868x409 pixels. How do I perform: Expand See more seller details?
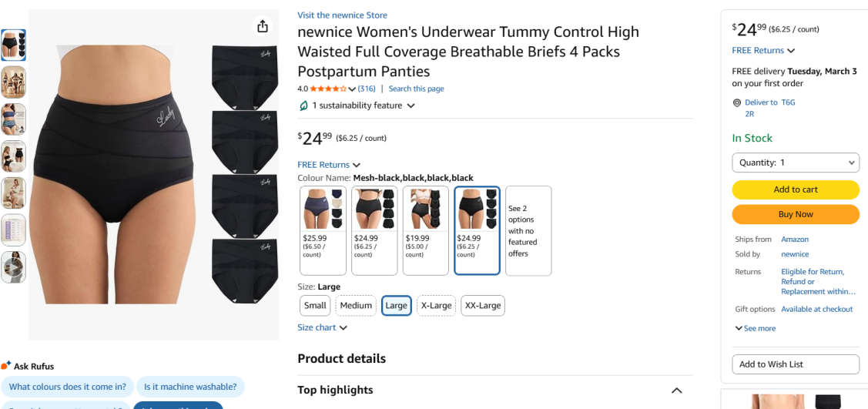pos(756,328)
